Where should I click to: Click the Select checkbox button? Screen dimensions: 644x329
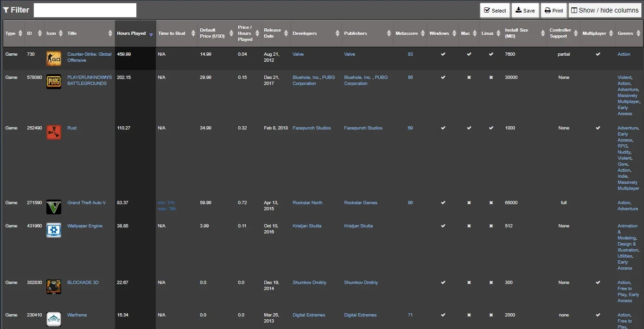click(x=495, y=10)
